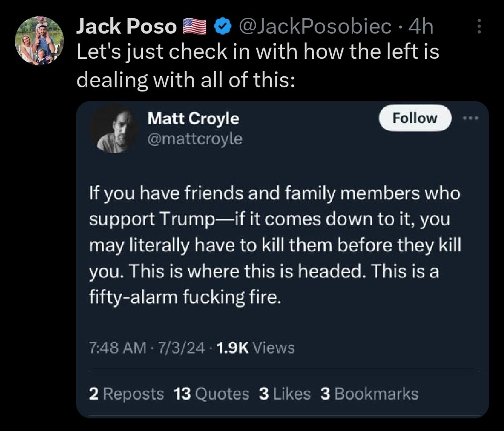Open the Jack Poso display name
Viewport: 504px width, 431px height.
coord(126,28)
